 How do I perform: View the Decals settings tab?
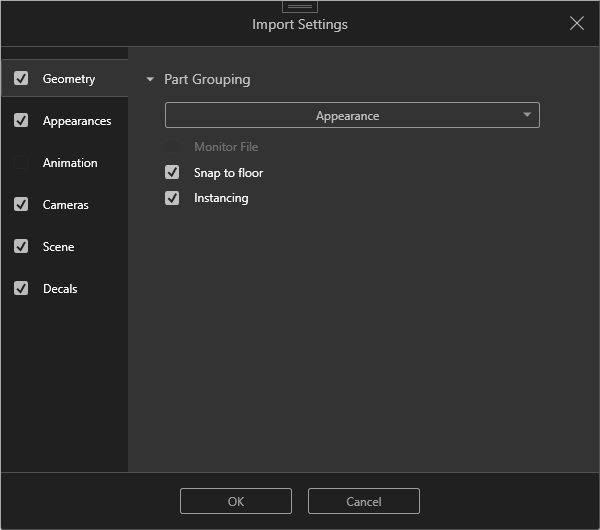(x=60, y=289)
